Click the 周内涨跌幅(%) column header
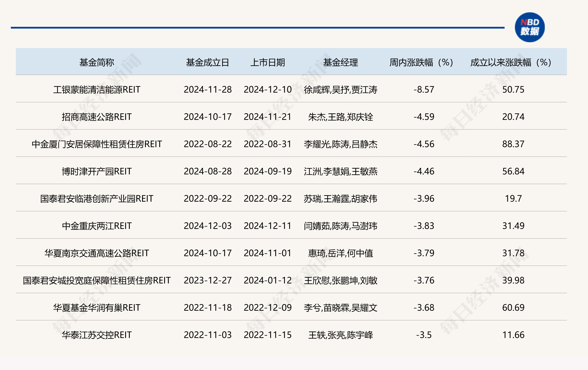Viewport: 588px width, 370px height. [x=421, y=63]
